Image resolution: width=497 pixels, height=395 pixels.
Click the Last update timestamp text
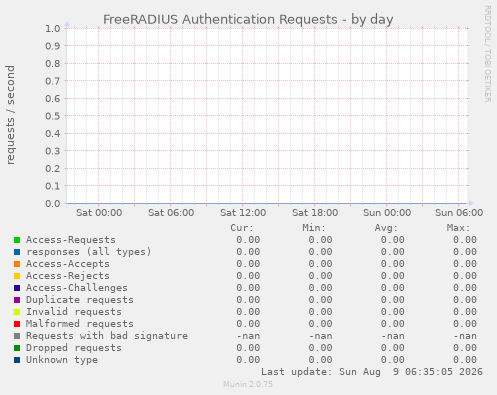point(372,372)
